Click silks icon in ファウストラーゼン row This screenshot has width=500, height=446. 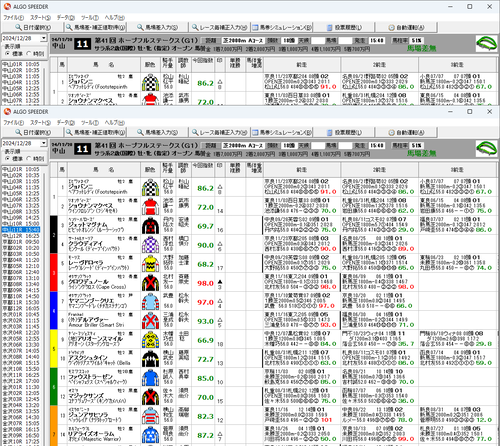tap(150, 378)
